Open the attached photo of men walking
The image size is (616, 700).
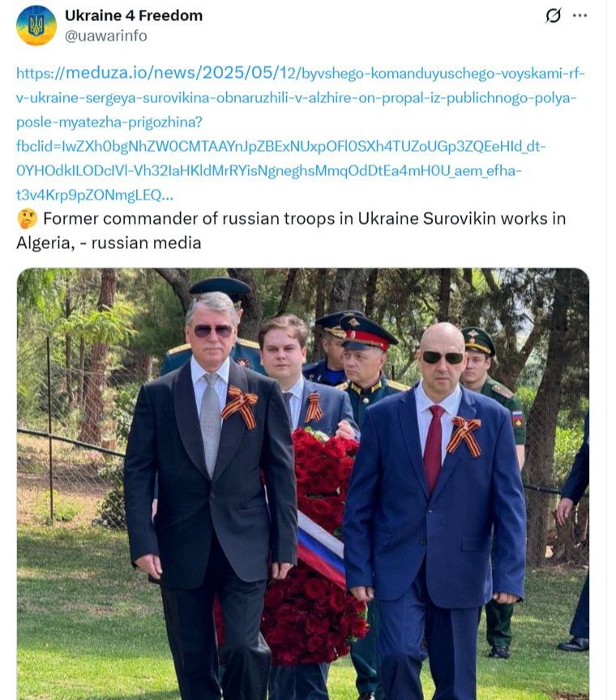tap(303, 484)
